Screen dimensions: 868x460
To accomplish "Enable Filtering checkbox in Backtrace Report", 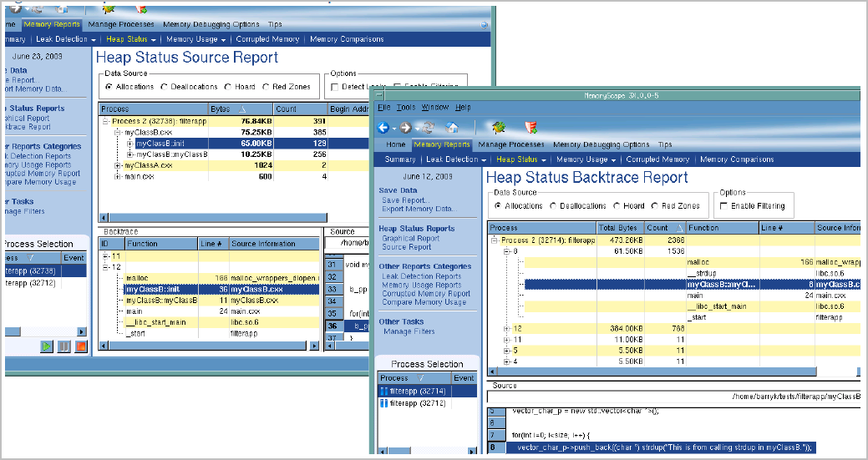I will click(x=724, y=206).
